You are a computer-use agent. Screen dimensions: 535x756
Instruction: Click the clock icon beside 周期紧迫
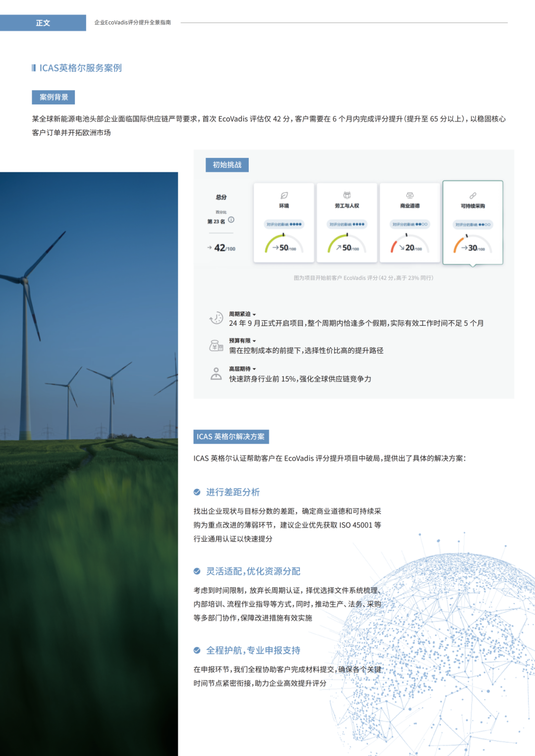[216, 318]
